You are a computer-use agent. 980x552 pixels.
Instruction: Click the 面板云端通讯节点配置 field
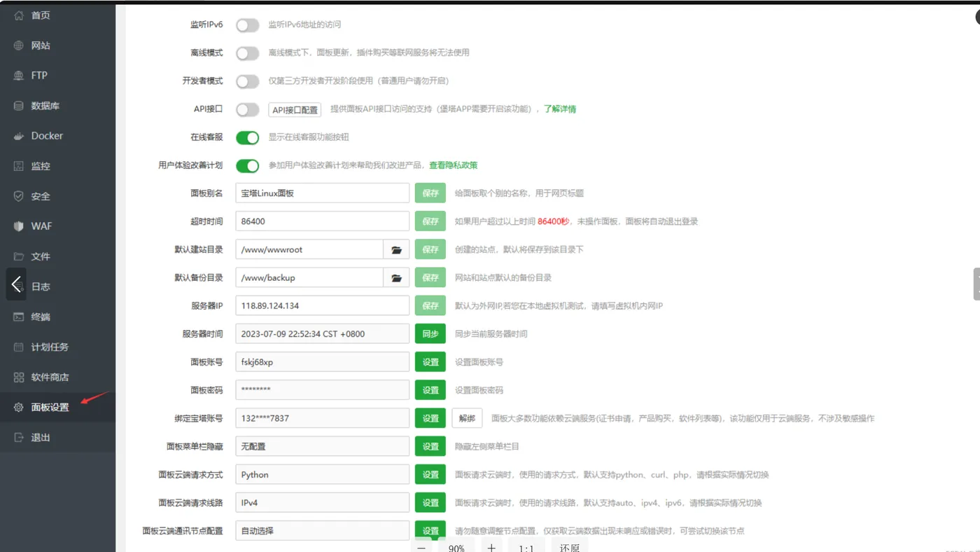coord(322,531)
